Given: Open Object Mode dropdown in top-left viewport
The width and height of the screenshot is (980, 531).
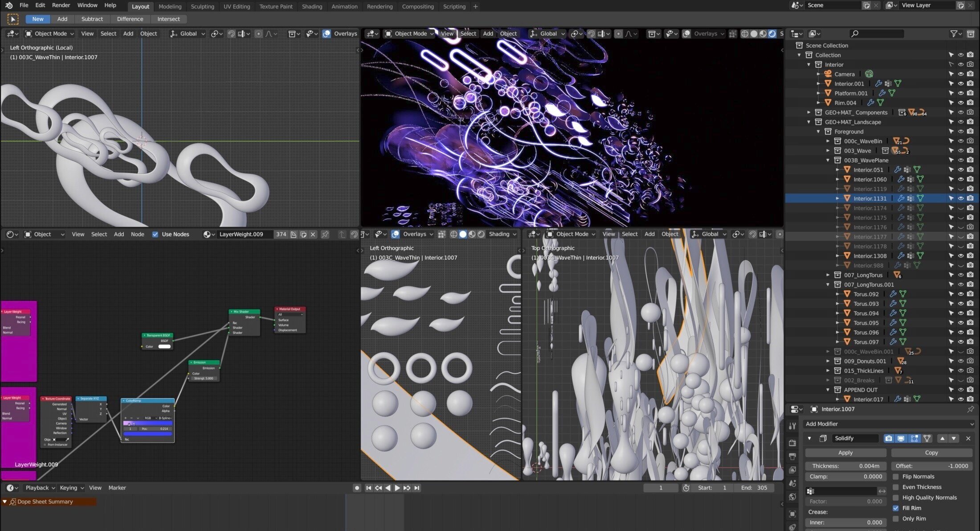Looking at the screenshot, I should tap(49, 33).
